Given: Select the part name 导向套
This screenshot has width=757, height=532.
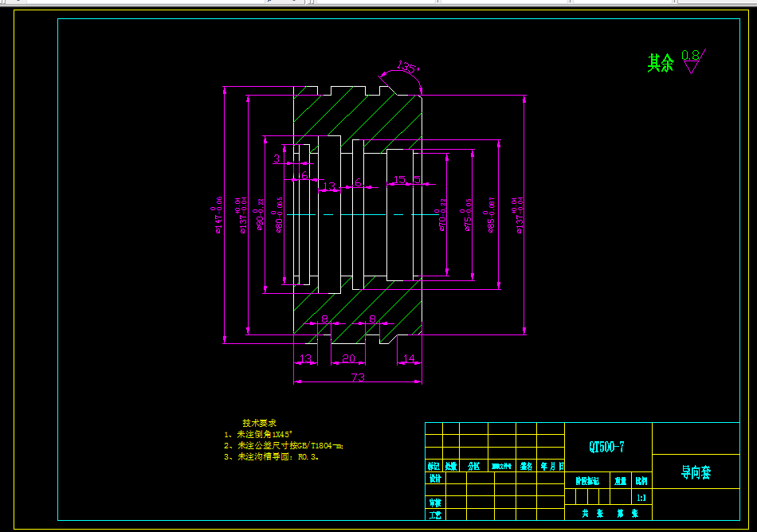Looking at the screenshot, I should tap(696, 472).
